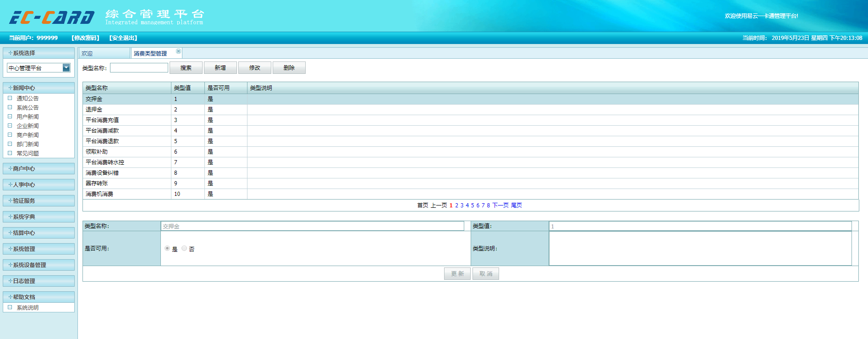Select the 退押金 table row
This screenshot has height=339, width=868.
tap(470, 110)
